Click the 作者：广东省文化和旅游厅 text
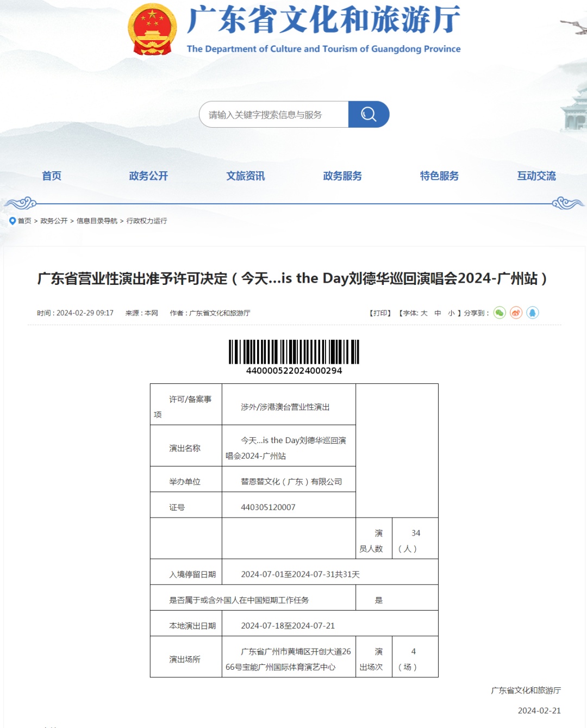The width and height of the screenshot is (587, 728). pos(210,313)
